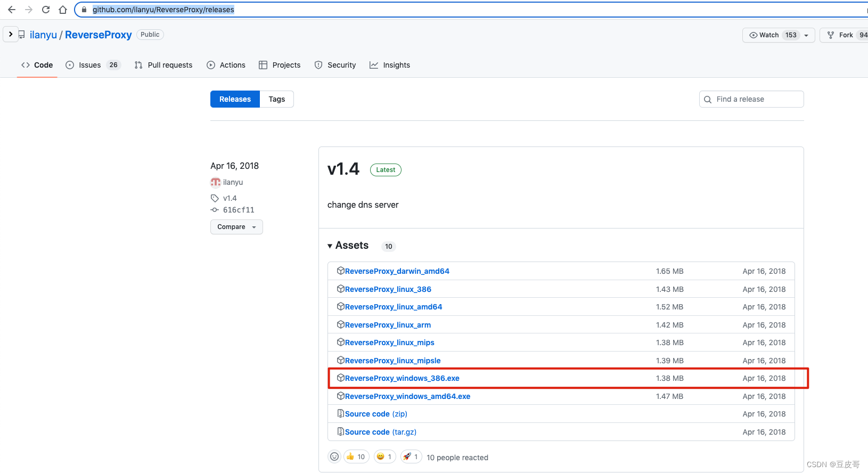Download ReverseProxy_linux_mips

[x=390, y=342]
